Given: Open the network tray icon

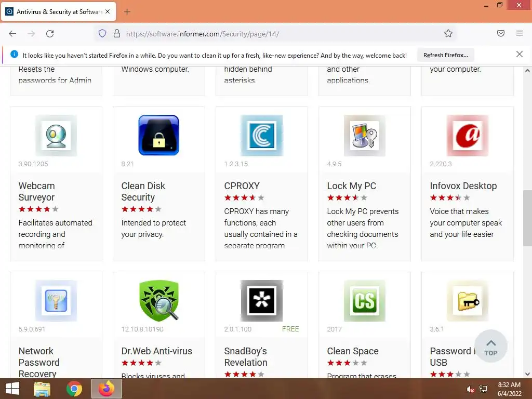Looking at the screenshot, I should coord(483,389).
